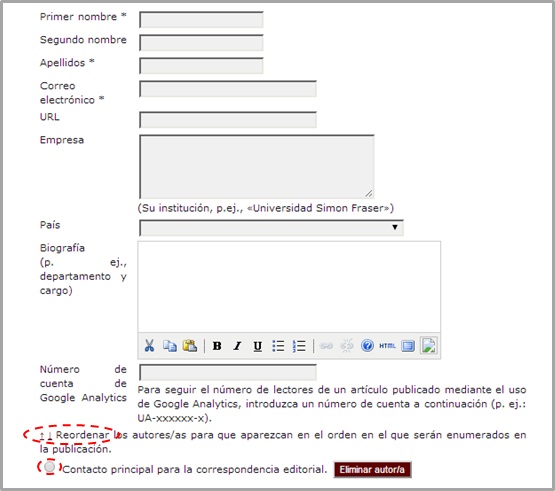Toggle fullscreen editor mode icon

click(x=408, y=346)
